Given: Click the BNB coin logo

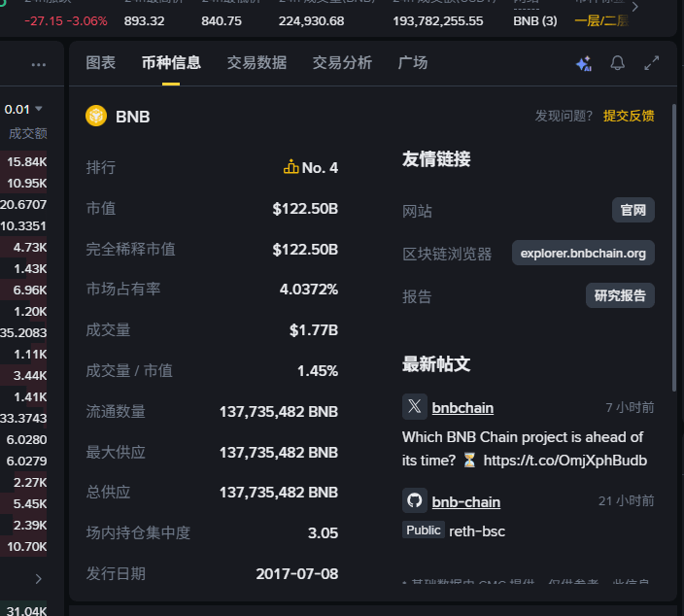Looking at the screenshot, I should (96, 116).
